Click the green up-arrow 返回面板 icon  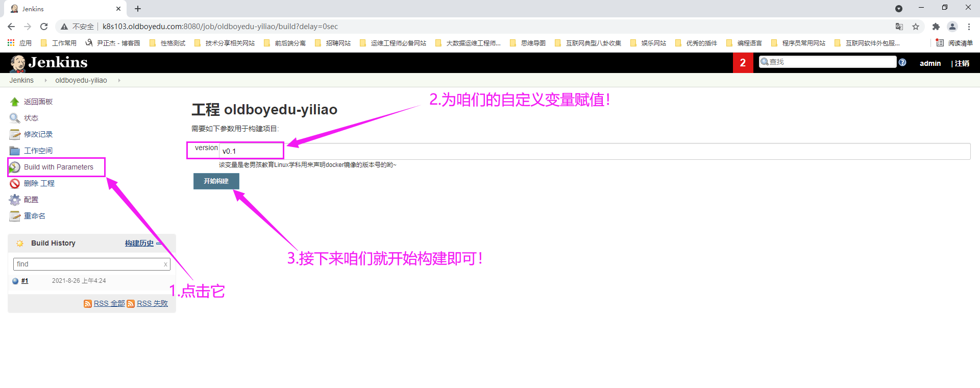(x=15, y=102)
